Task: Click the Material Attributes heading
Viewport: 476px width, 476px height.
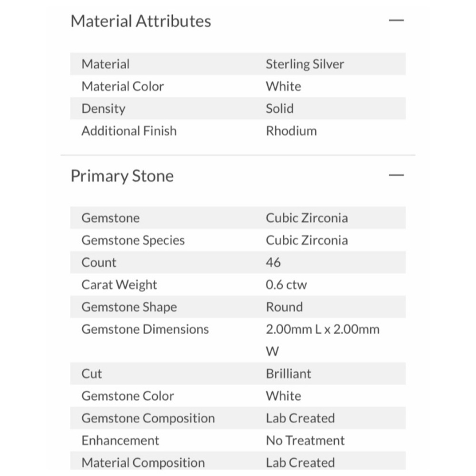Action: point(140,21)
